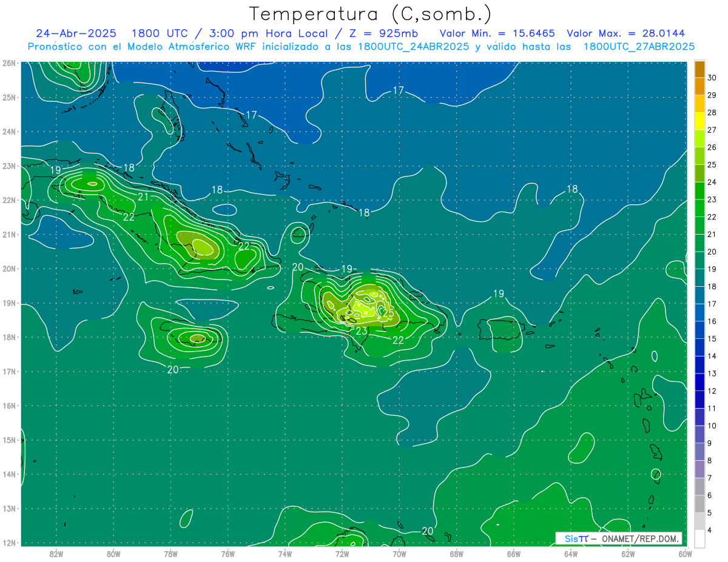The image size is (728, 562).
Task: Click the '1800 UTC' time label
Action: point(160,33)
